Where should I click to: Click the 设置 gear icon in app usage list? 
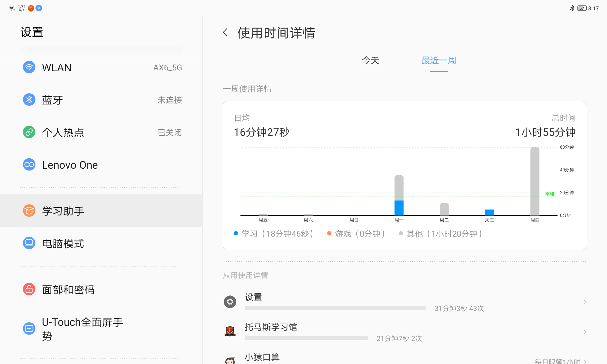230,302
